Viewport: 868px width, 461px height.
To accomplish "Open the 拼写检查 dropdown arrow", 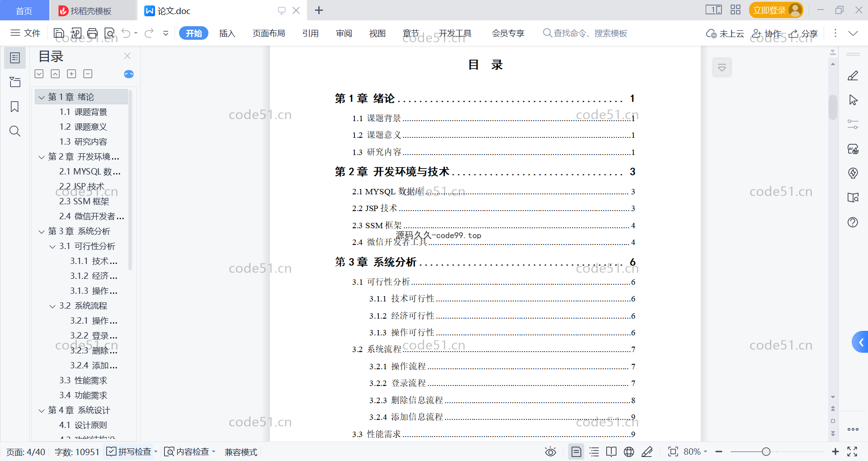I will coord(156,452).
